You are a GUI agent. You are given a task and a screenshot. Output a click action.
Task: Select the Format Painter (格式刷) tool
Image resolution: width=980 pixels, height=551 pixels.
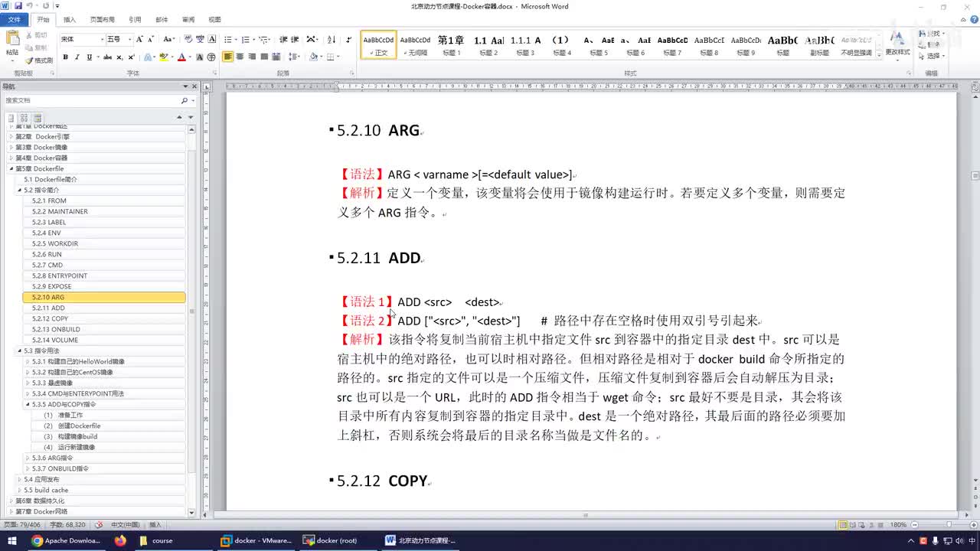[39, 60]
